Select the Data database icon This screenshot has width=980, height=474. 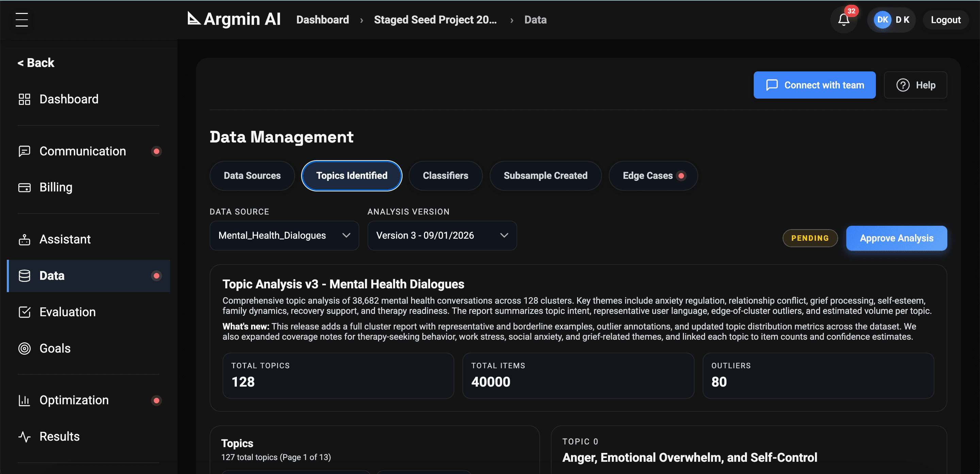click(24, 275)
